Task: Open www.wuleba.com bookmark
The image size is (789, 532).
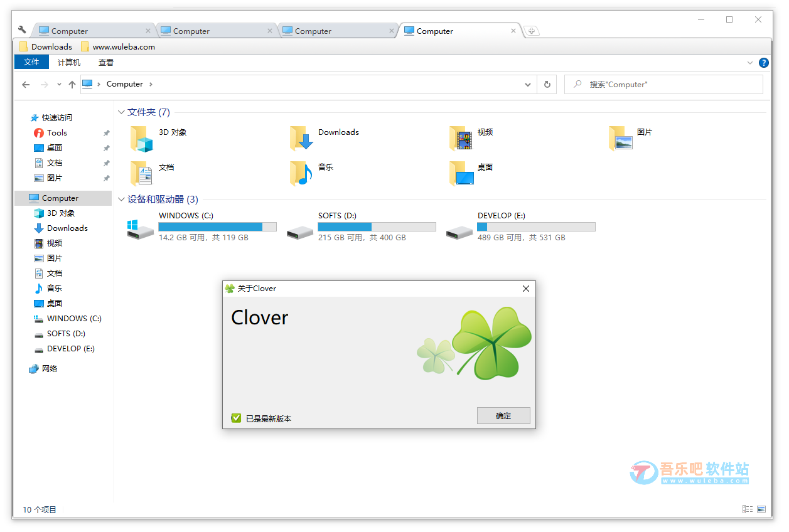Action: [x=123, y=46]
